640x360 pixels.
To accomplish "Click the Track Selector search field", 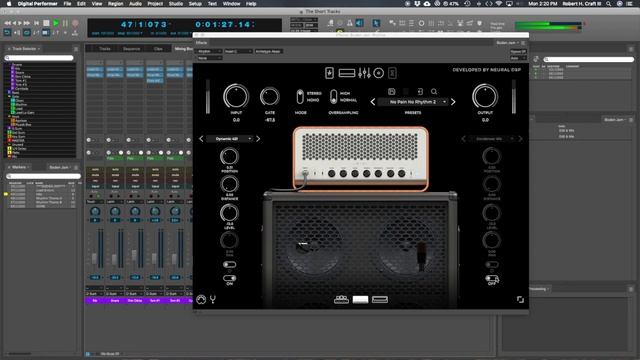I will pos(39,58).
